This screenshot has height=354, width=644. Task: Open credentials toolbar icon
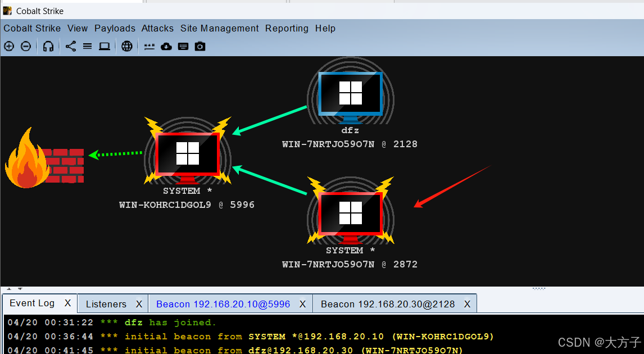pos(149,47)
